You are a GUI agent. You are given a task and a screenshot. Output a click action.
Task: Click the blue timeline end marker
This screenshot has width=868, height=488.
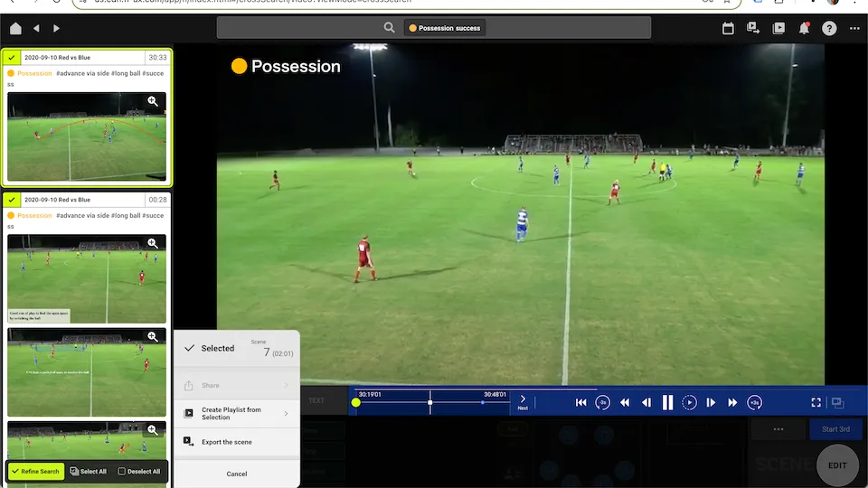pyautogui.click(x=483, y=403)
